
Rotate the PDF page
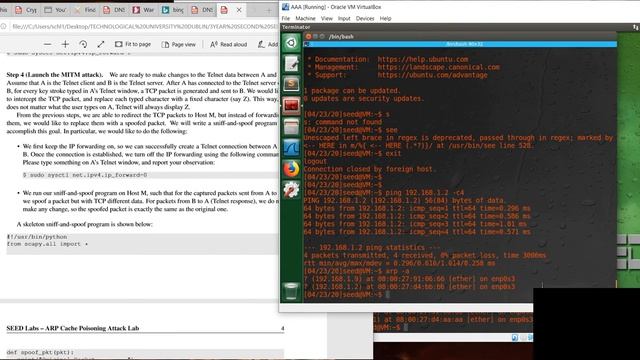(83, 44)
